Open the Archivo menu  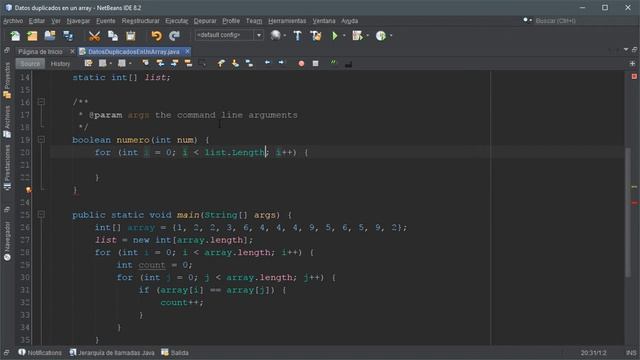13,21
